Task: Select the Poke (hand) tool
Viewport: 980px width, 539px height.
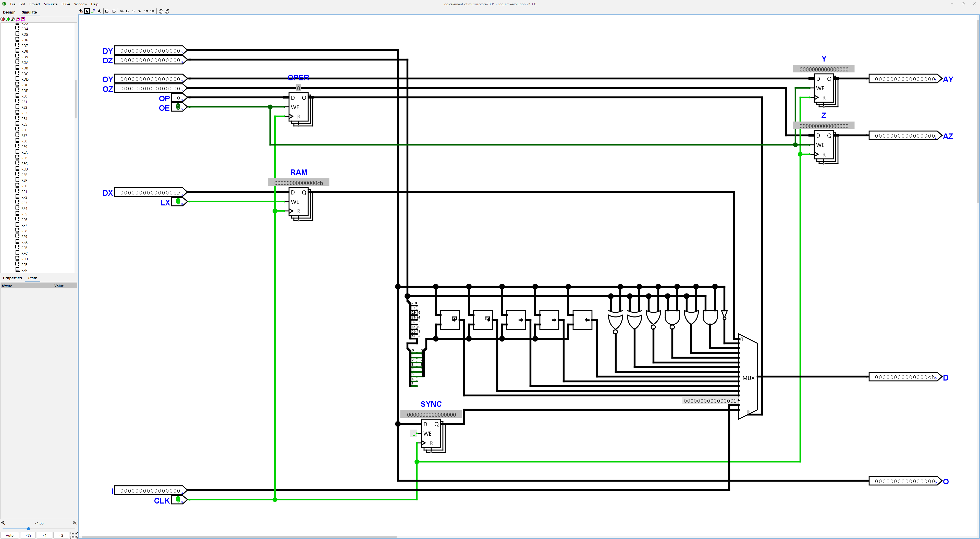Action: (x=81, y=11)
